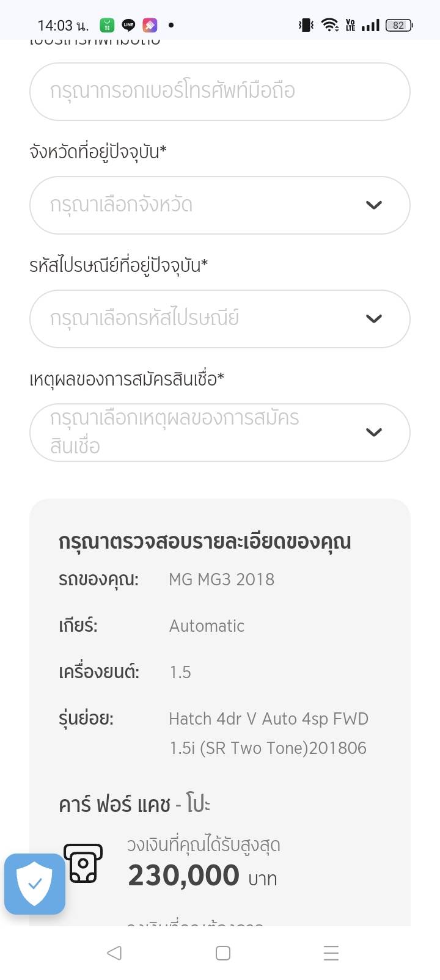Tap the LINE notification icon in status bar
This screenshot has width=440, height=980.
point(128,25)
